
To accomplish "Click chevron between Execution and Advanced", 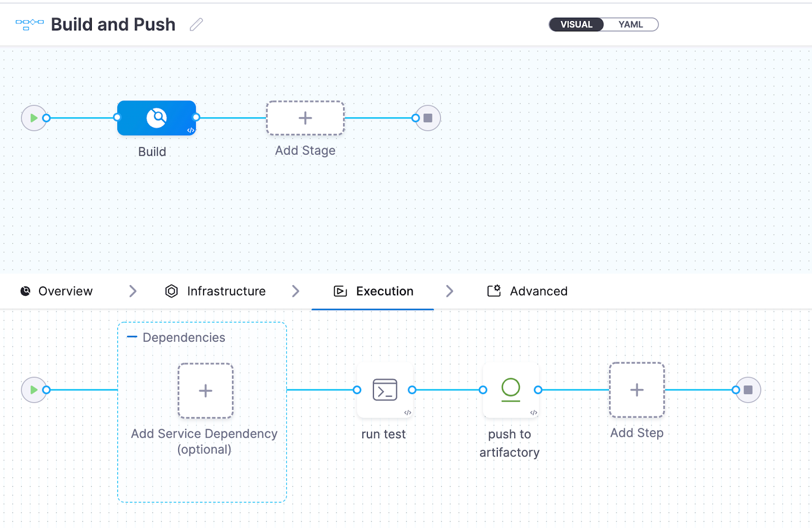I will pos(450,291).
